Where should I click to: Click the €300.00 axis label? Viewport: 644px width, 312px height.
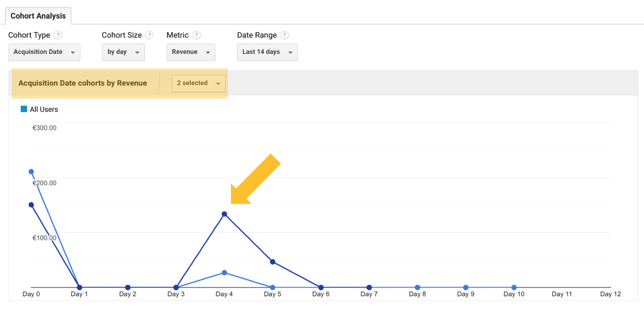(44, 128)
